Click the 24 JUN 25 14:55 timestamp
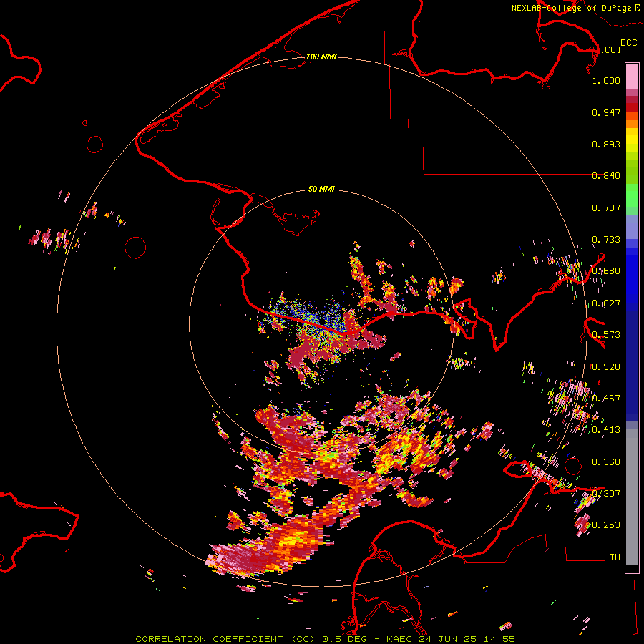 pos(467,639)
